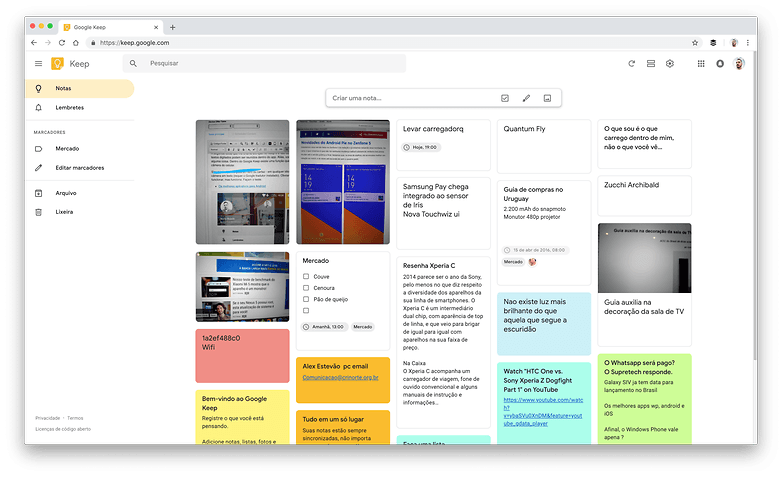This screenshot has height=477, width=782.
Task: Open the Android Pie Zenfone image note
Action: (x=343, y=182)
